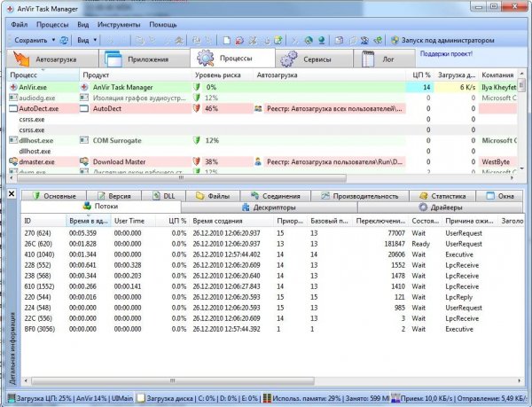Open the Производительность details tab

360,196
